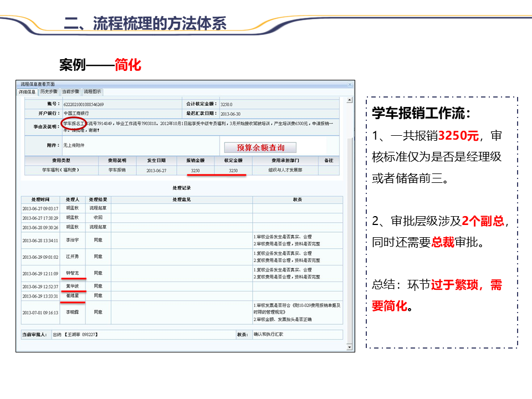532x399 pixels.
Task: Click the timestamp 2013-06-29 13:33:31
Action: tap(40, 296)
